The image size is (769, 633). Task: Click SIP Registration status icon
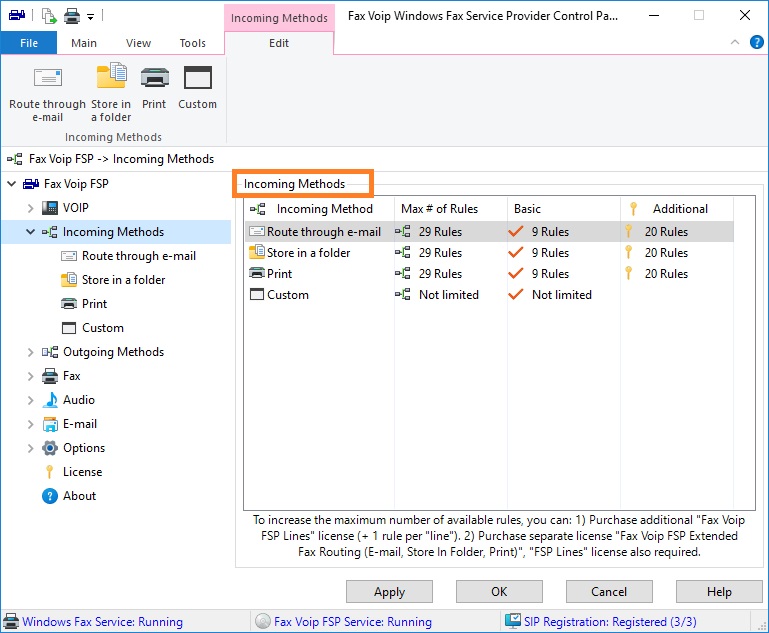pos(513,621)
